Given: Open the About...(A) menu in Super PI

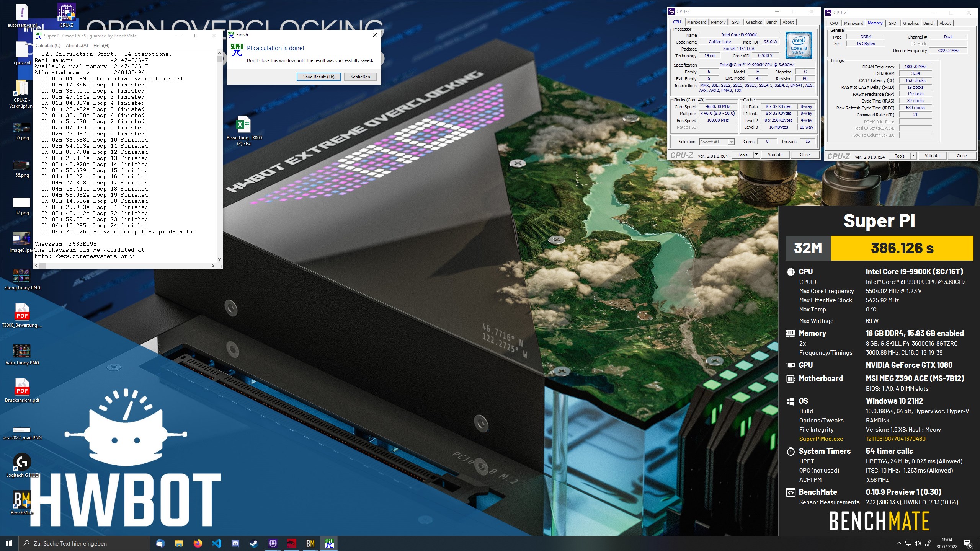Looking at the screenshot, I should click(77, 45).
